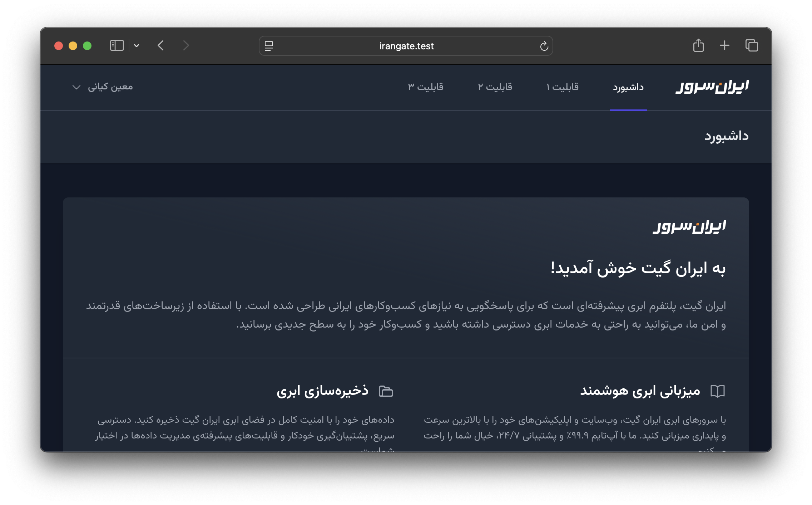Click the irangate.test address field

[x=406, y=46]
